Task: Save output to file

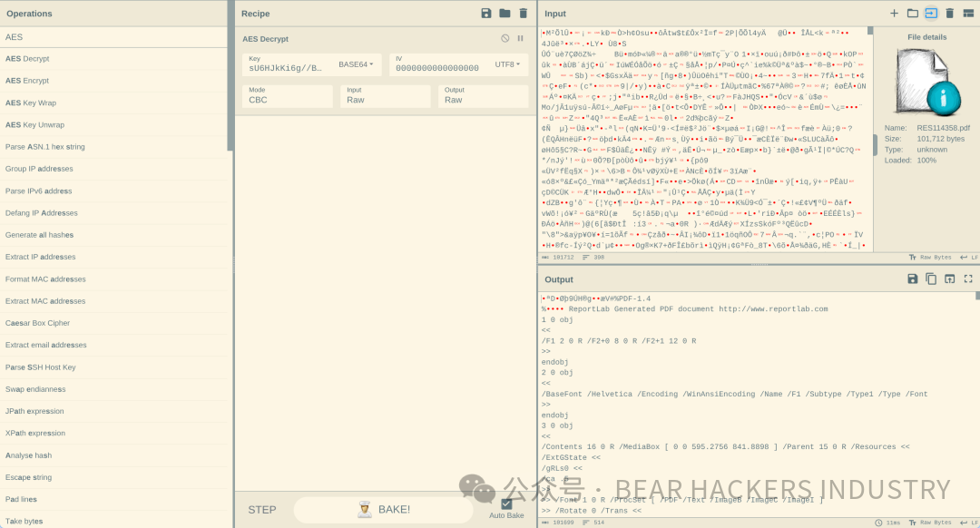Action: pyautogui.click(x=913, y=279)
